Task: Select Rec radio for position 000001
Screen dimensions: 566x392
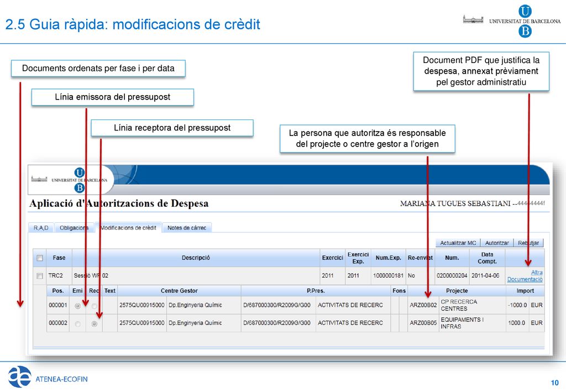Action: click(94, 306)
